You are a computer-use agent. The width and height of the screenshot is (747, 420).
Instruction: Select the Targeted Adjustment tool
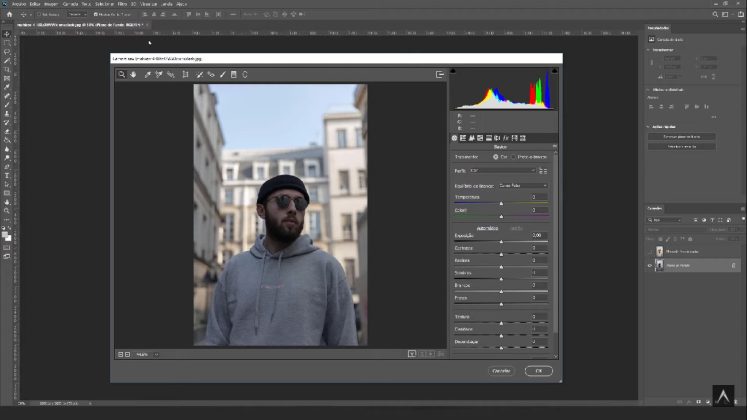[x=171, y=74]
